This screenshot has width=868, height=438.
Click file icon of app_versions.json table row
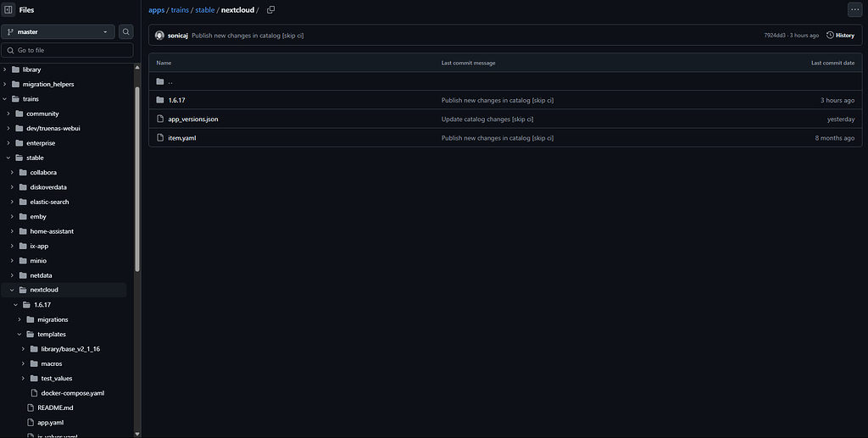pos(160,119)
